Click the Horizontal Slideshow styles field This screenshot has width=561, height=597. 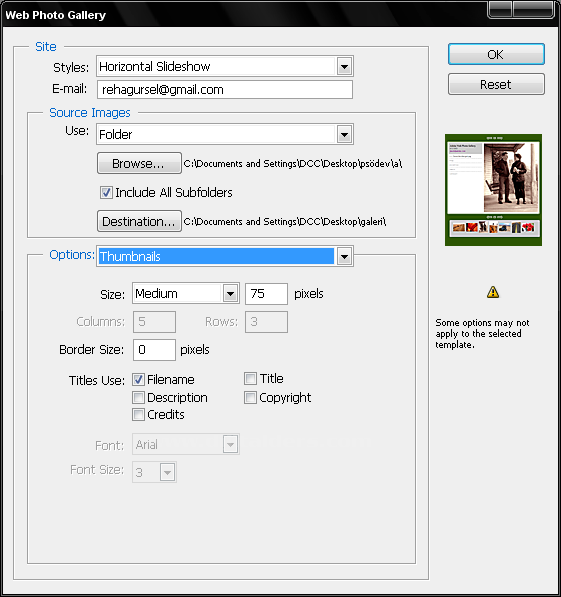coord(216,67)
